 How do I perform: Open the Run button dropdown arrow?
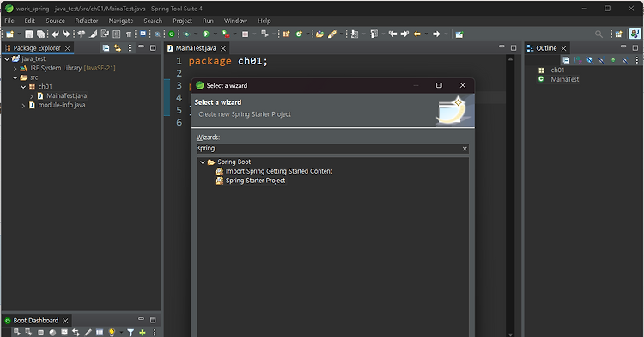[216, 34]
